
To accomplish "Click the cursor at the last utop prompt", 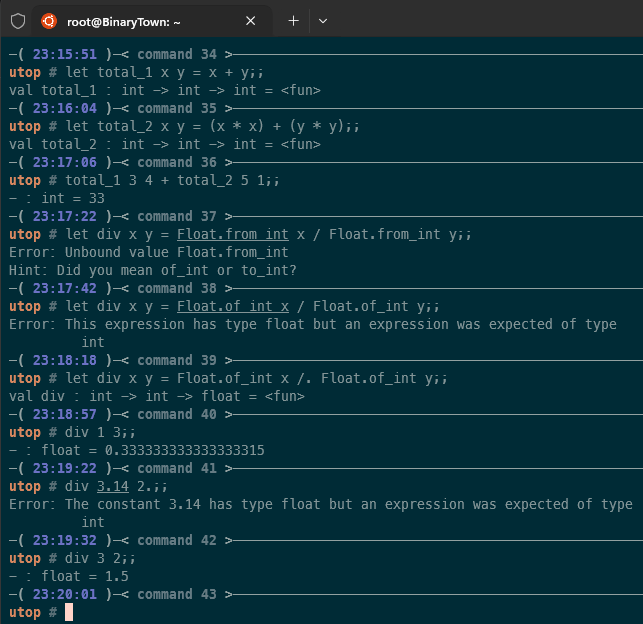I will click(x=69, y=612).
